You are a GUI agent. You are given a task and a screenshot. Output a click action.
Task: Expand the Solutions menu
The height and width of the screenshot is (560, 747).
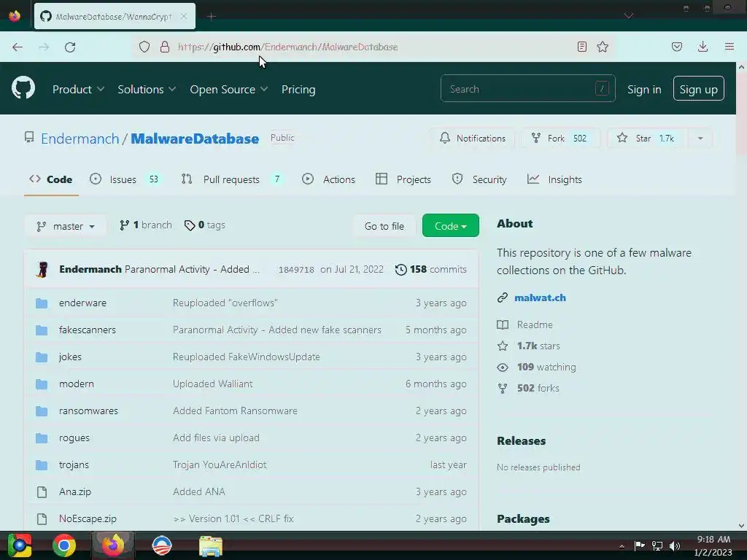tap(147, 90)
